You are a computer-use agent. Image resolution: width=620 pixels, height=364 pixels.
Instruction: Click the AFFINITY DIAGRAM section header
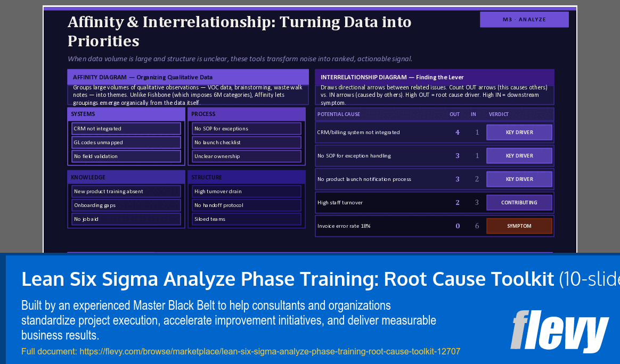(x=188, y=77)
